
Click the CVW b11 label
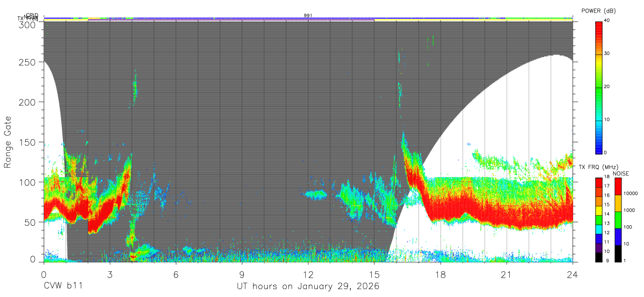pyautogui.click(x=63, y=286)
